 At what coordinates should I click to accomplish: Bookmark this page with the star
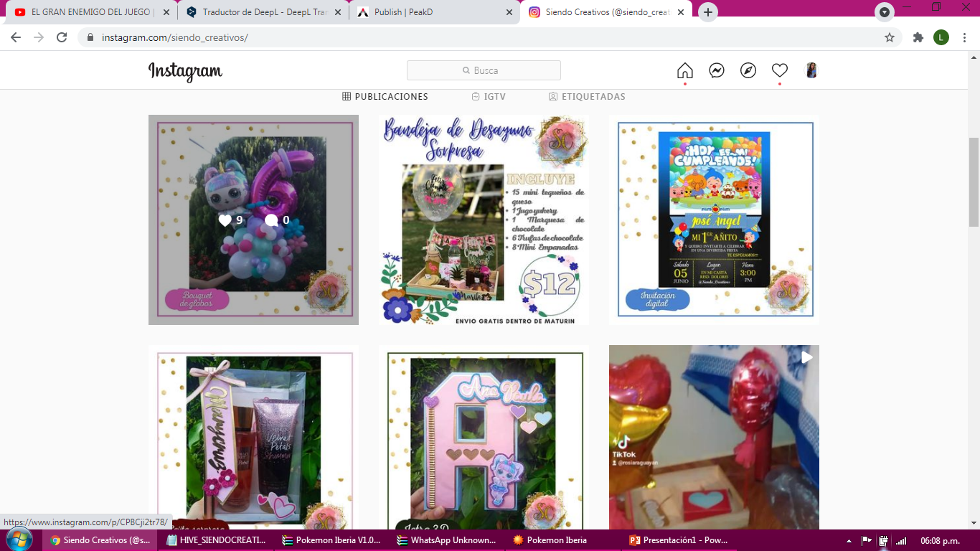(890, 37)
